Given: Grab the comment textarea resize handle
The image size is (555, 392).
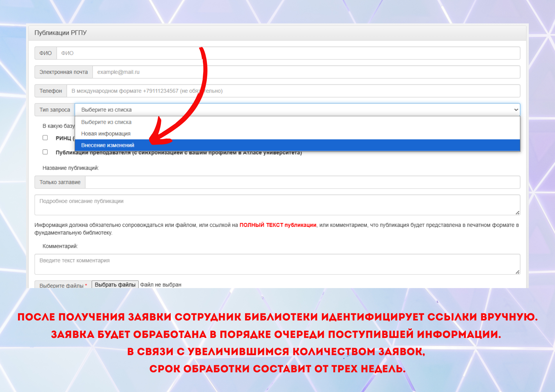Looking at the screenshot, I should [517, 272].
